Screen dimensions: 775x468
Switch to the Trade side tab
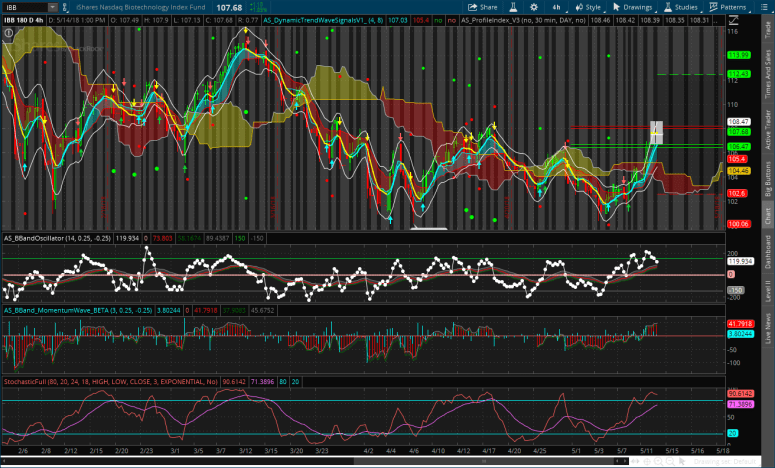pos(768,30)
